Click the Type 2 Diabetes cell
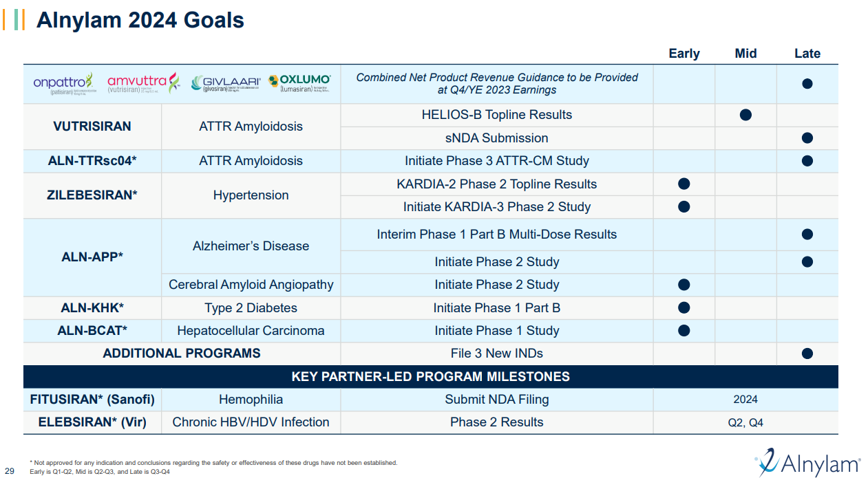Screen dimensions: 868x478 coord(251,307)
